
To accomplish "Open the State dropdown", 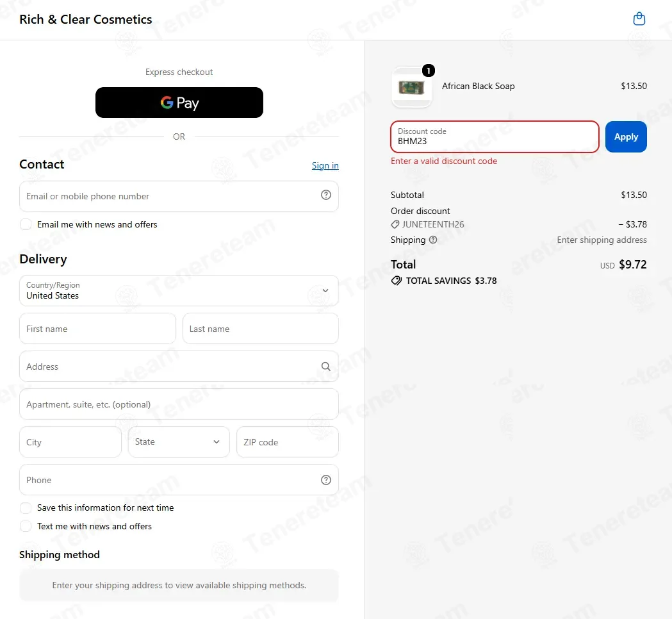I will click(179, 442).
